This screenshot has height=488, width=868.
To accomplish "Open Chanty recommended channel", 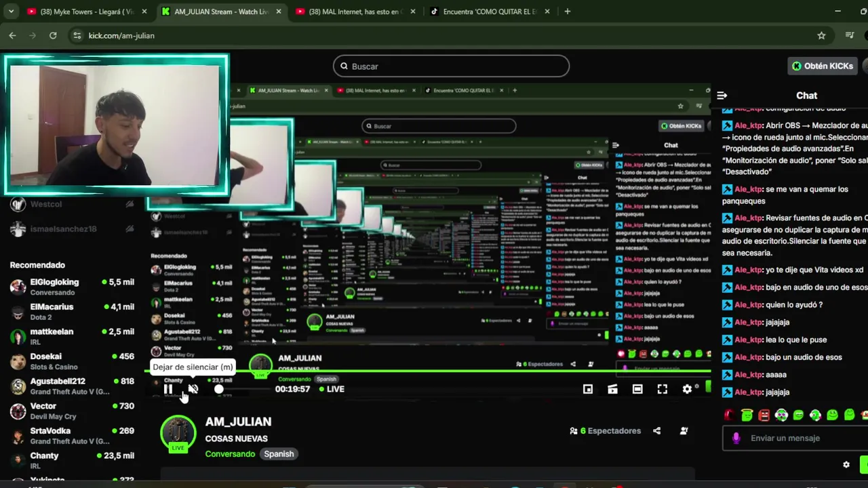I will (x=71, y=461).
